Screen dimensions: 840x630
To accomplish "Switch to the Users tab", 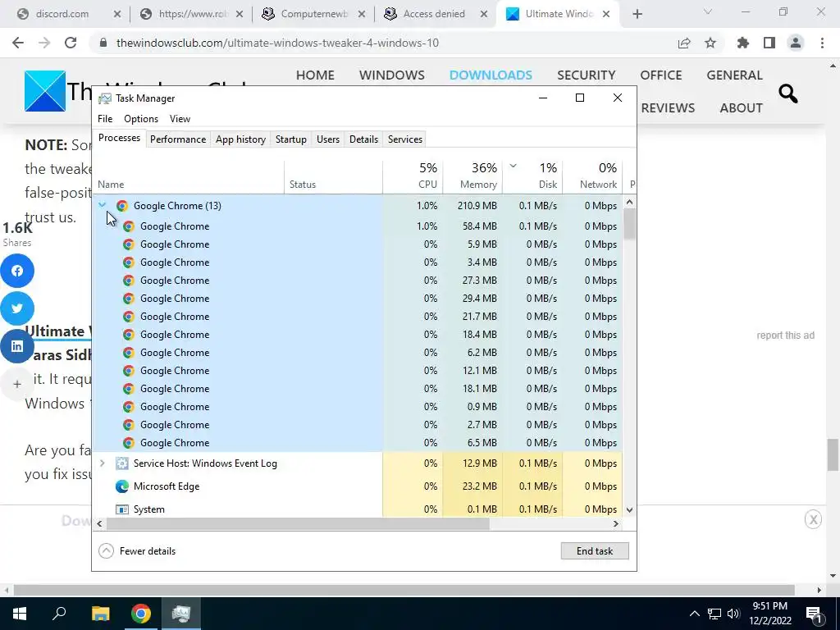I will 328,139.
